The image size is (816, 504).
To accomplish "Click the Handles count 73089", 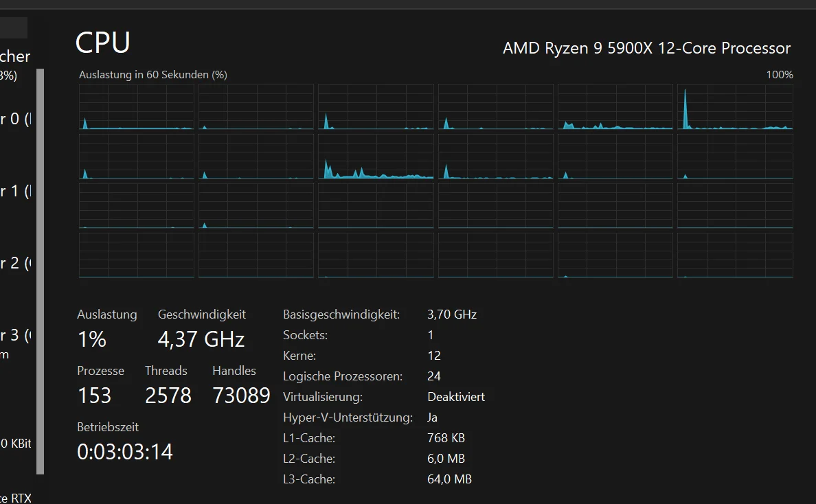I will coord(242,396).
